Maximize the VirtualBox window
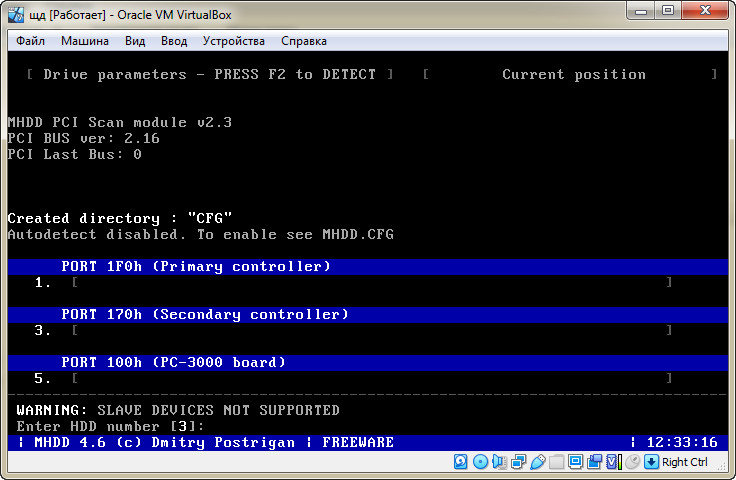 (x=668, y=11)
